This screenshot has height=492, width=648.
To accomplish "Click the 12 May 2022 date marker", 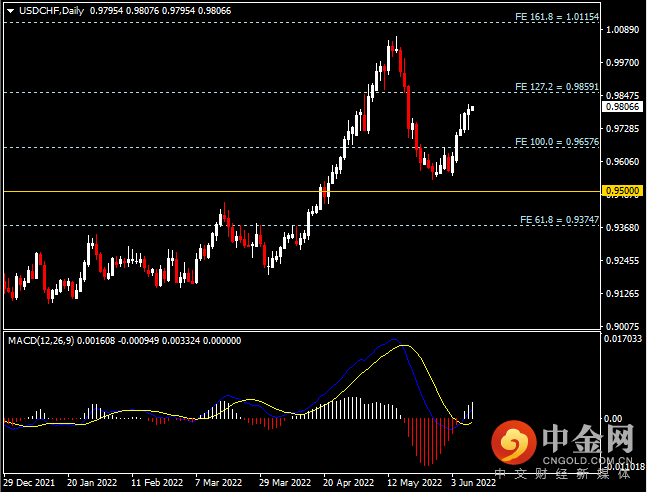I will (x=415, y=482).
